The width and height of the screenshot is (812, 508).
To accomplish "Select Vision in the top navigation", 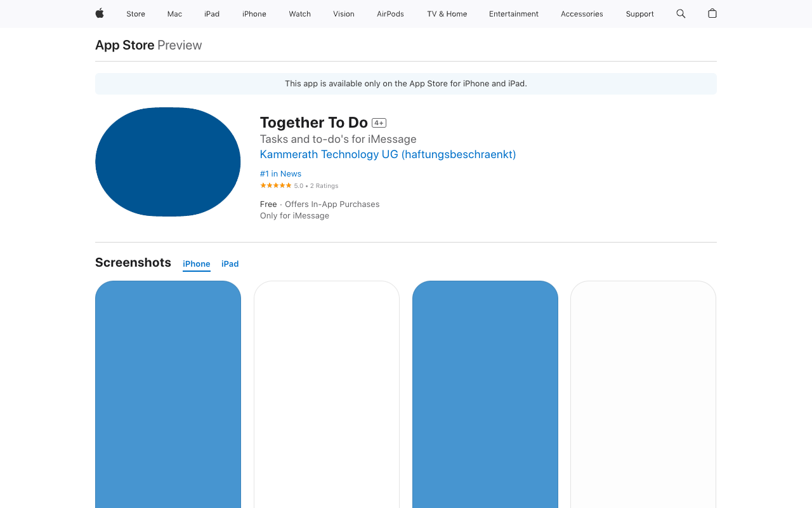I will (344, 14).
